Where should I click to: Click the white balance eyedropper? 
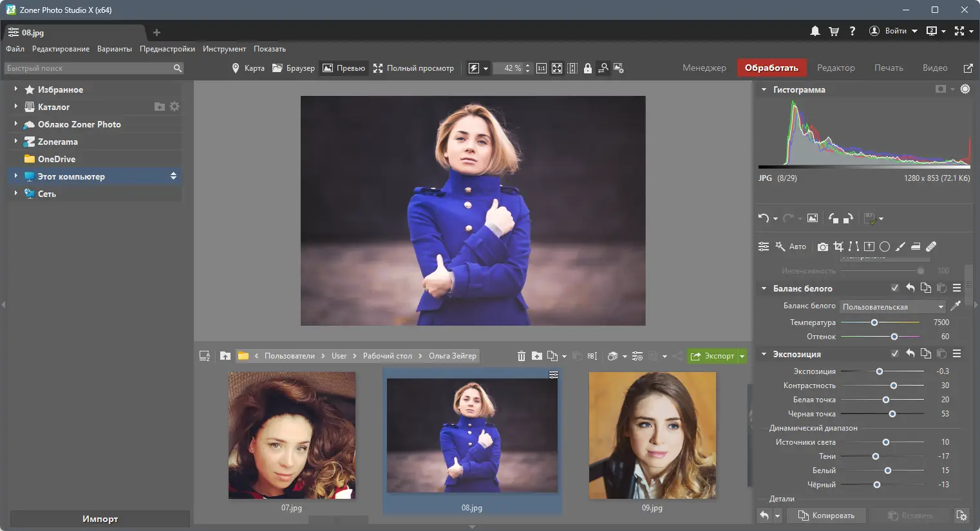[956, 306]
